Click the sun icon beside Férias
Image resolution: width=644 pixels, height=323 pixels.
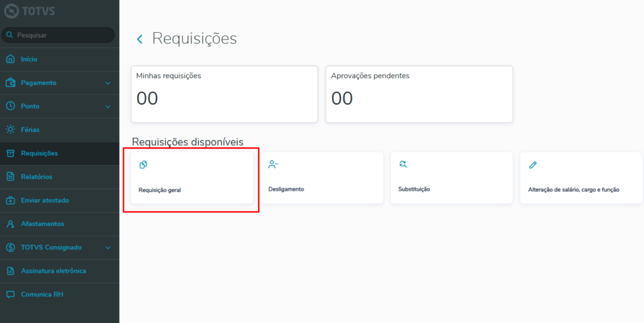tap(10, 130)
